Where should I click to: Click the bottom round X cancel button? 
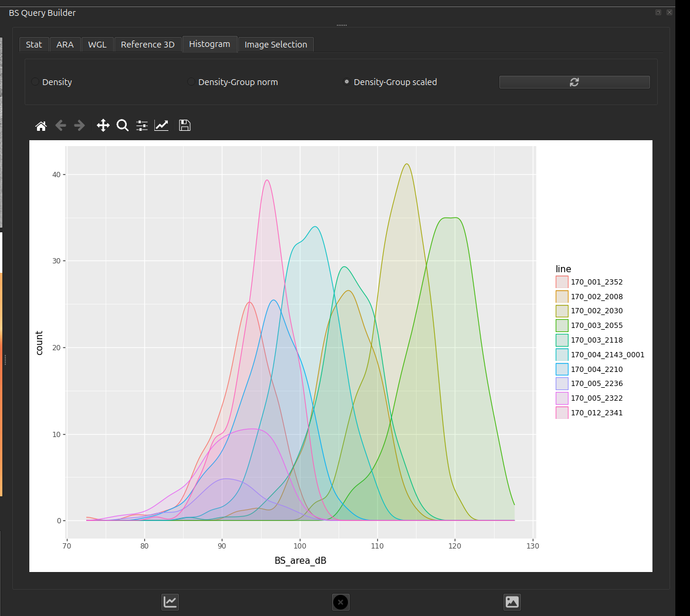click(340, 602)
